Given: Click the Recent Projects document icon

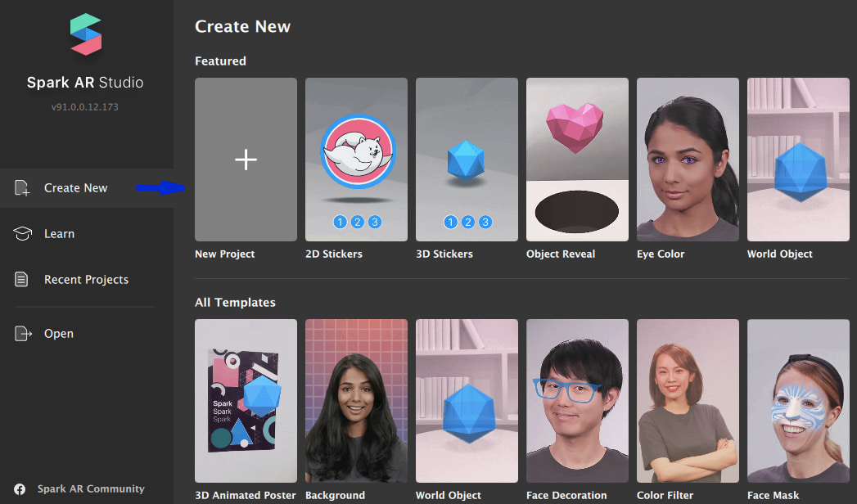Looking at the screenshot, I should pos(22,280).
